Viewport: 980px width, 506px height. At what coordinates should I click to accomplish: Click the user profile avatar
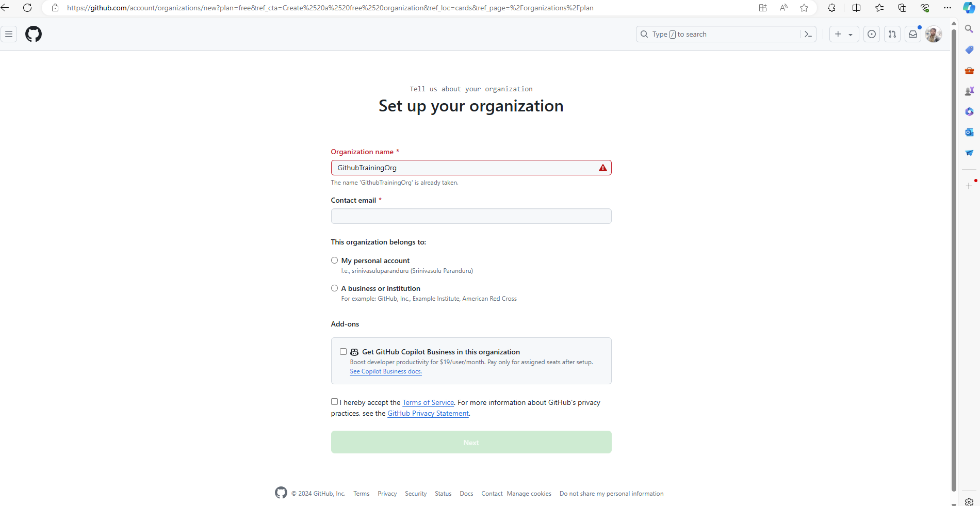(934, 34)
